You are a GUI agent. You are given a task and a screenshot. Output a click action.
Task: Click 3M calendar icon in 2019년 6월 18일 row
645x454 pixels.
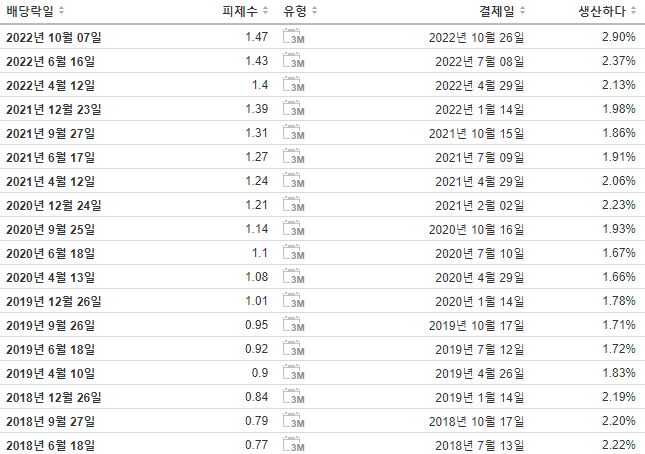pos(294,348)
